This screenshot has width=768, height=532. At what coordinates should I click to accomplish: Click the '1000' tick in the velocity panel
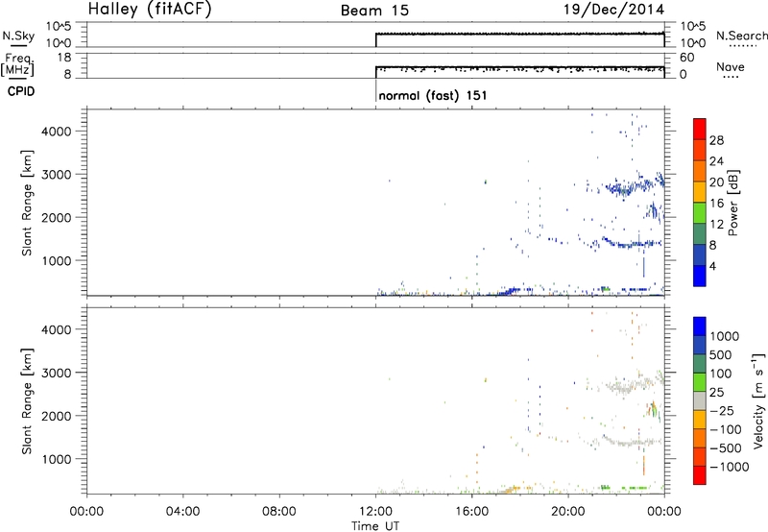pos(57,459)
